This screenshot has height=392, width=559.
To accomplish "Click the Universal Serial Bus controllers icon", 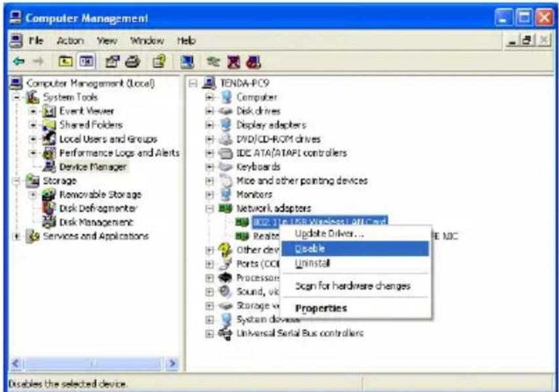I will (225, 334).
